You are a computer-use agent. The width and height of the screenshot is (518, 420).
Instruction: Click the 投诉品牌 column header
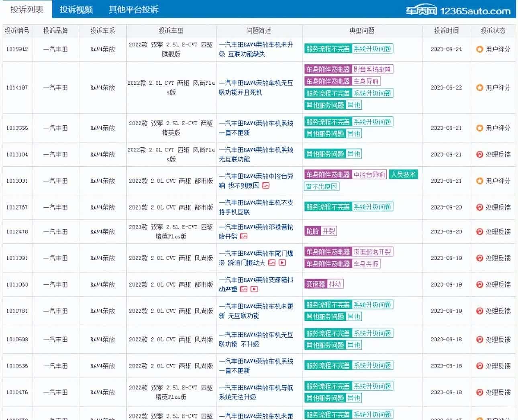click(x=55, y=31)
